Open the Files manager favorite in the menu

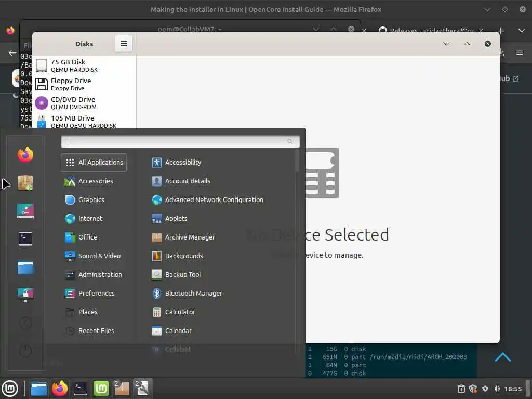[25, 268]
